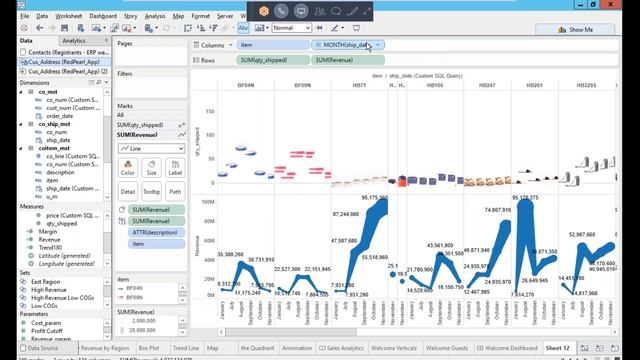Click the new dashboard tab icon
640x360 pixels.
point(600,348)
